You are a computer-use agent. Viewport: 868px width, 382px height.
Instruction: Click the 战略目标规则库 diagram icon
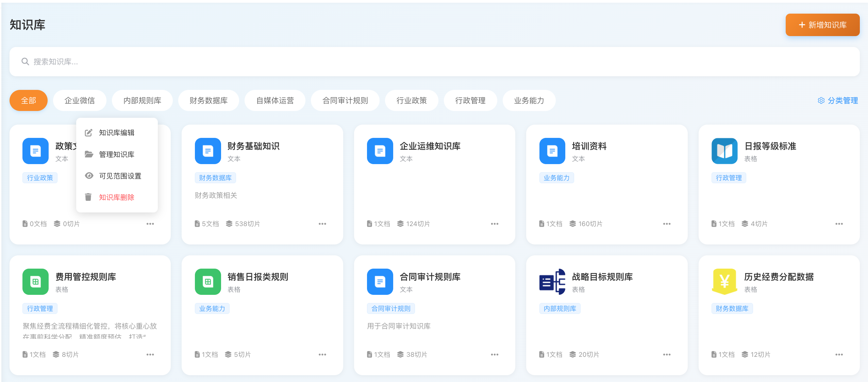click(552, 282)
